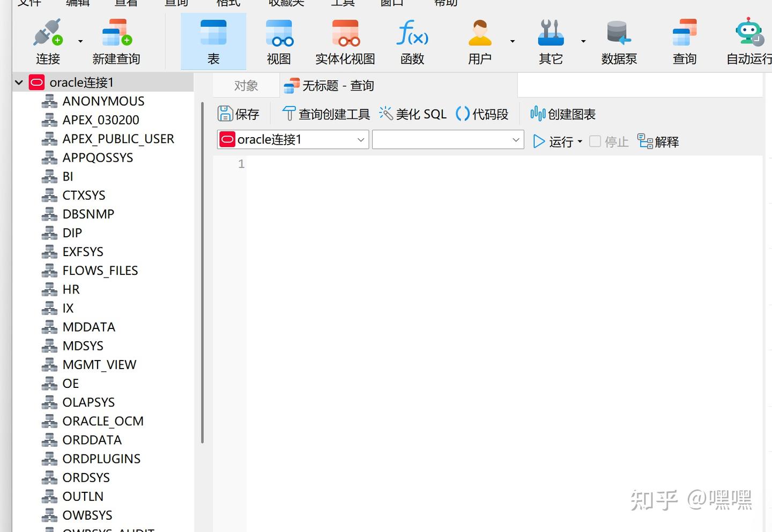Image resolution: width=772 pixels, height=532 pixels.
Task: Open the Connection button dropdown arrow
Action: [80, 41]
